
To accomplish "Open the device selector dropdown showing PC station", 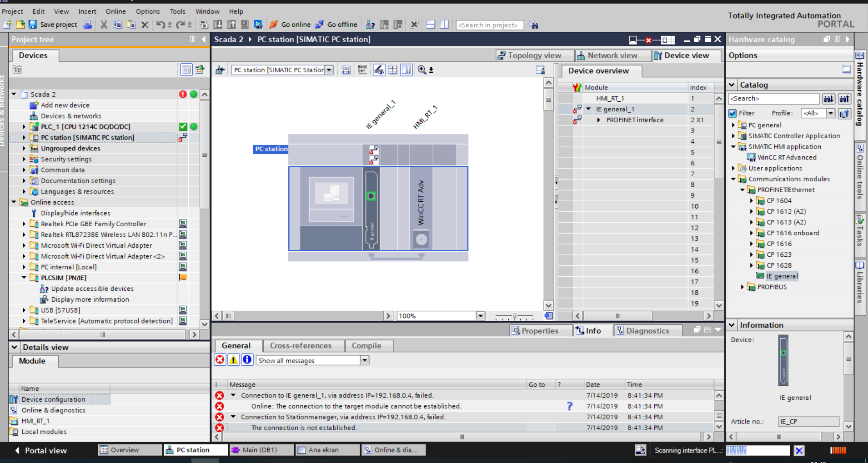I will pos(329,70).
